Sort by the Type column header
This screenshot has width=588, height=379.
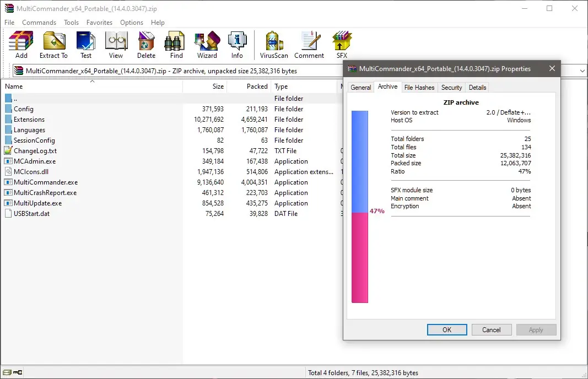coord(304,86)
